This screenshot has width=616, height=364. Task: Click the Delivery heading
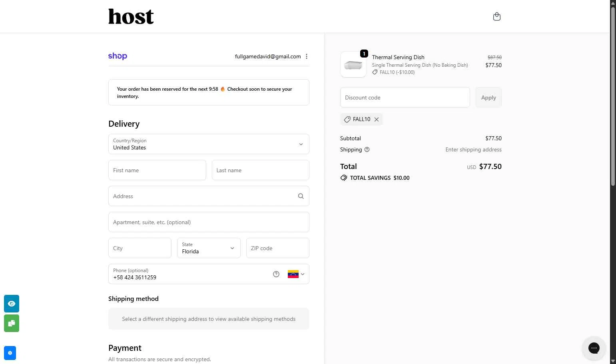124,124
